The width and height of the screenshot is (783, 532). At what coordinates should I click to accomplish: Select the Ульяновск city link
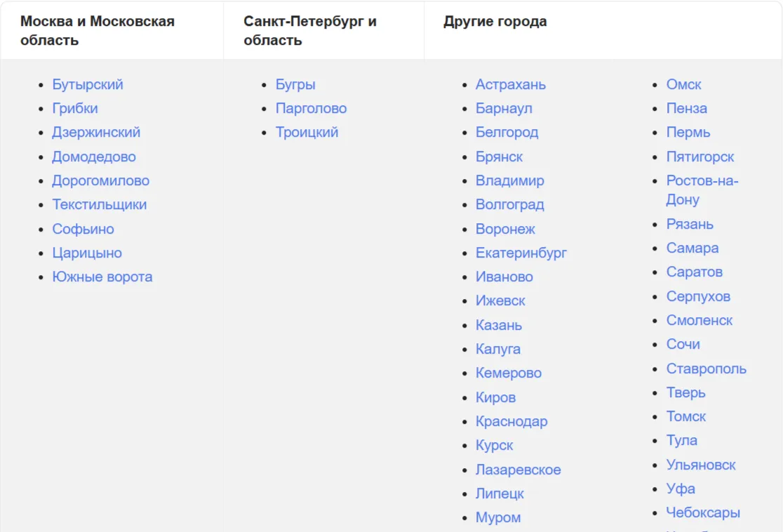701,465
